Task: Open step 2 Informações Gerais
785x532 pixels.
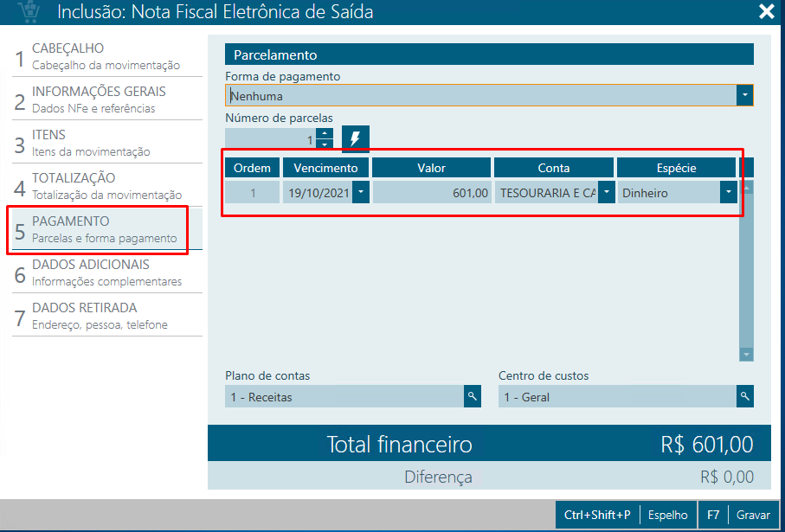Action: 107,99
